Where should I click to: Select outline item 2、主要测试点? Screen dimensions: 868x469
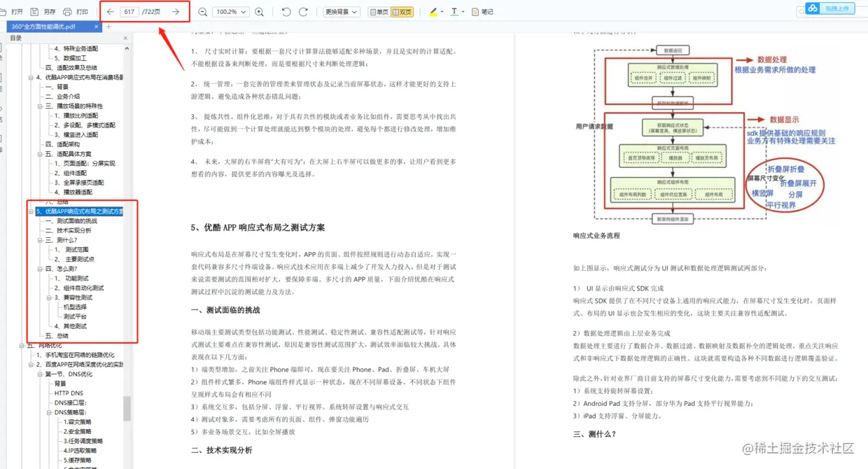[74, 259]
